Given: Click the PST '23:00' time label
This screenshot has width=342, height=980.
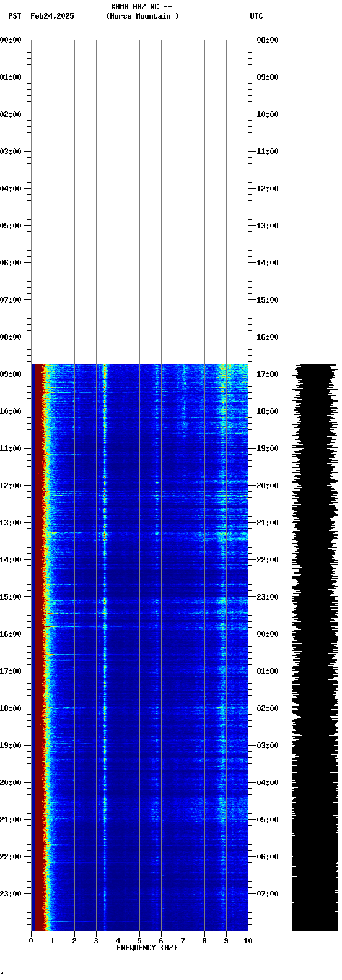Looking at the screenshot, I should click(11, 894).
